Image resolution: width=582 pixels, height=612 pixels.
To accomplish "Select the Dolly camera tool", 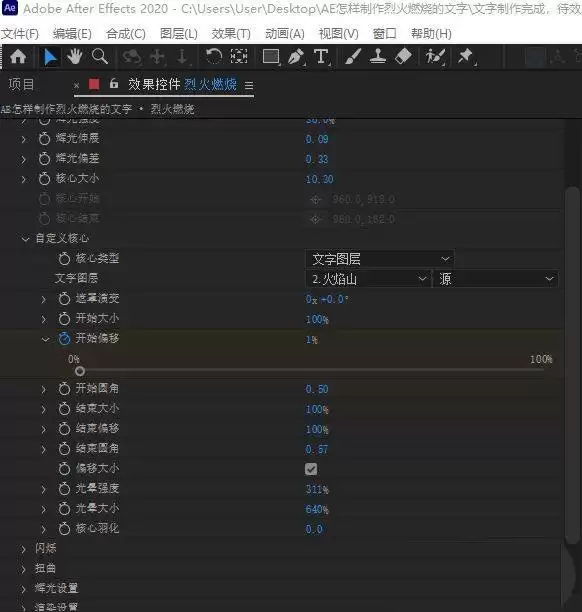I will pyautogui.click(x=182, y=57).
